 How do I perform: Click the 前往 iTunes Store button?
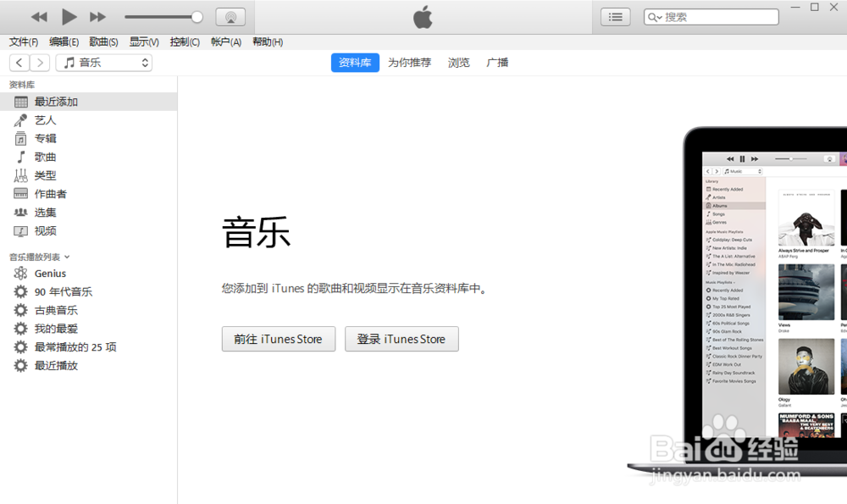(278, 339)
